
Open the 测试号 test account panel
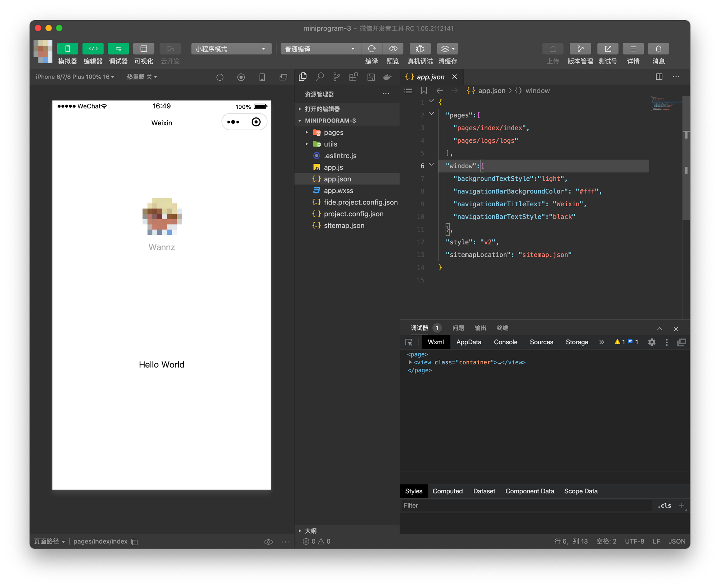pyautogui.click(x=608, y=49)
